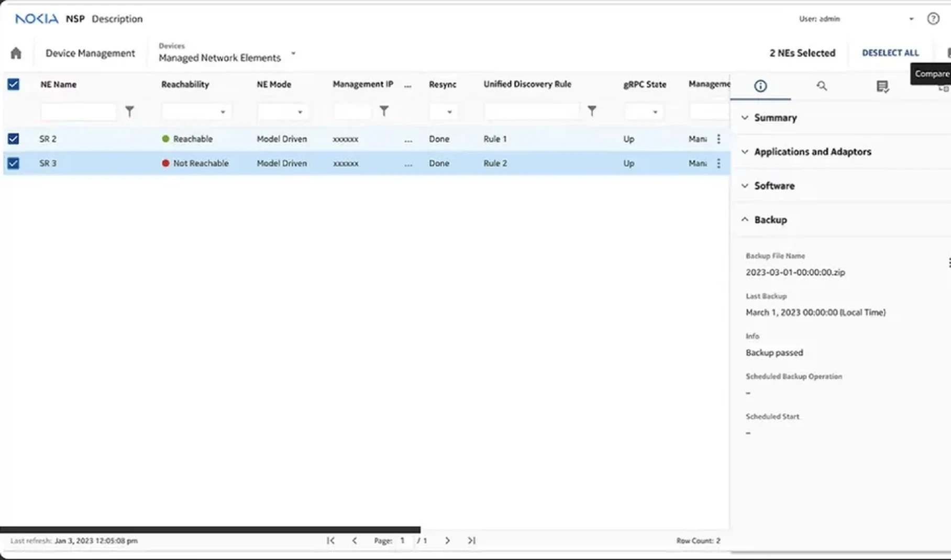
Task: Click the Unified Discovery Rule column header
Action: [527, 84]
